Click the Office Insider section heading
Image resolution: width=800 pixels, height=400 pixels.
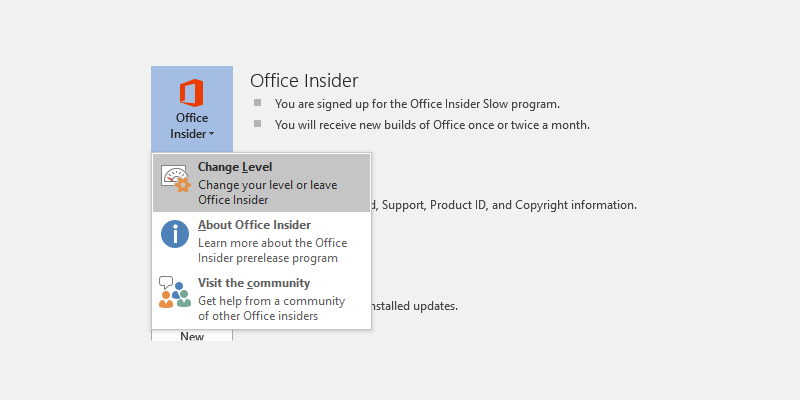pos(304,80)
